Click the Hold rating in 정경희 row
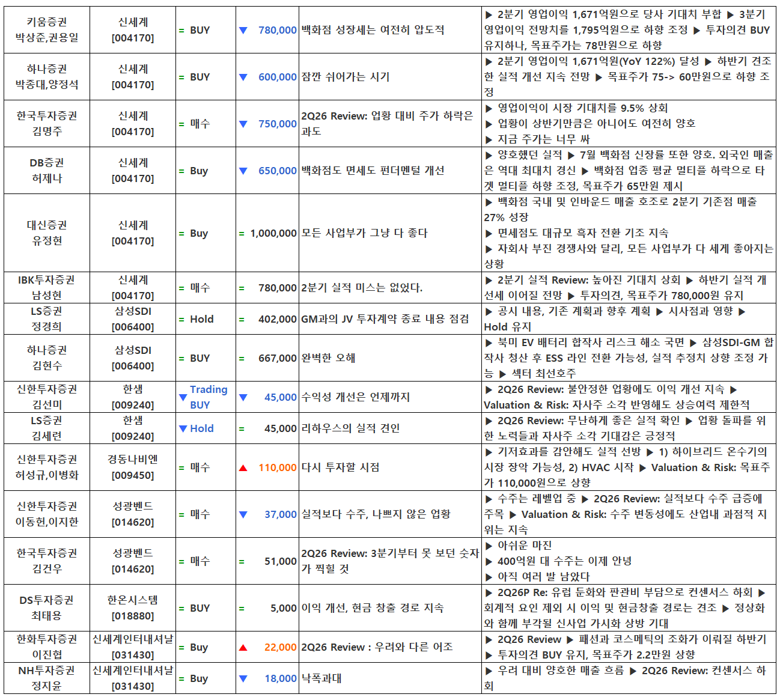The height and width of the screenshot is (700, 780). pos(202,319)
